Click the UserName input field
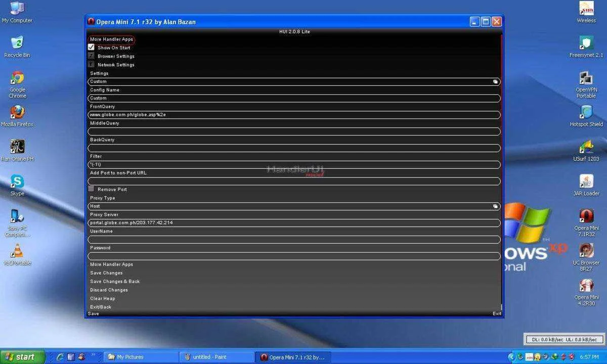607x364 pixels. pyautogui.click(x=294, y=240)
